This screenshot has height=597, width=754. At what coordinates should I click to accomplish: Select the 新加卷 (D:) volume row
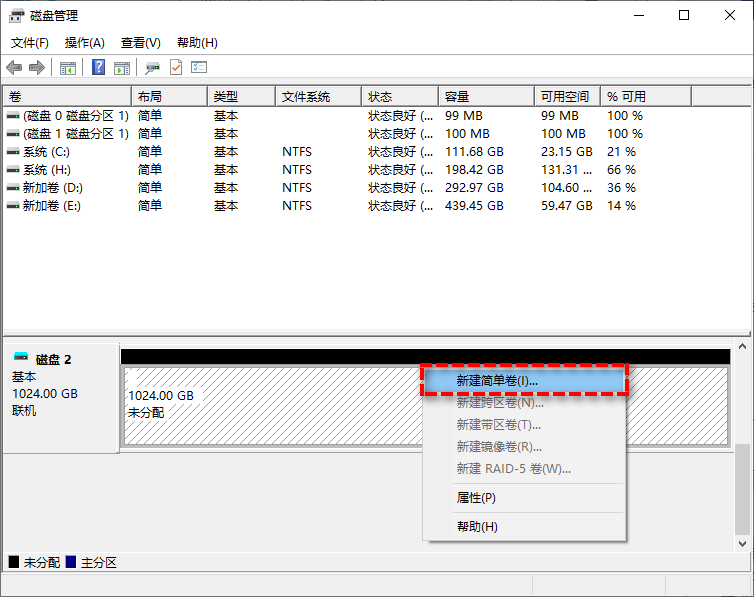tap(347, 188)
